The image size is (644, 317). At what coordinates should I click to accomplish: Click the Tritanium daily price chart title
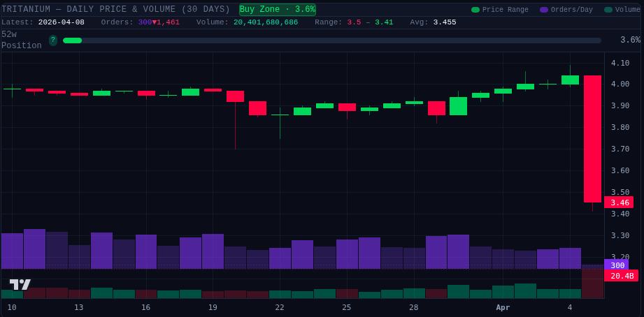pyautogui.click(x=116, y=10)
